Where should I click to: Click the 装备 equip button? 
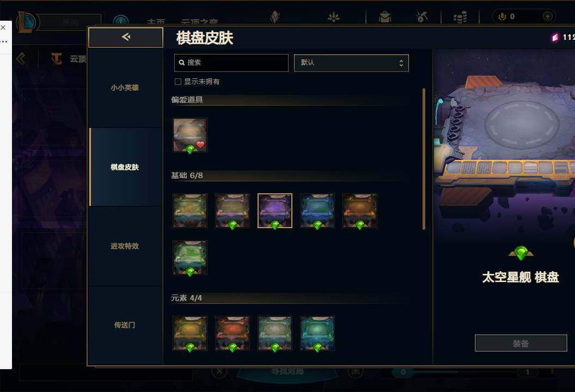click(x=521, y=343)
